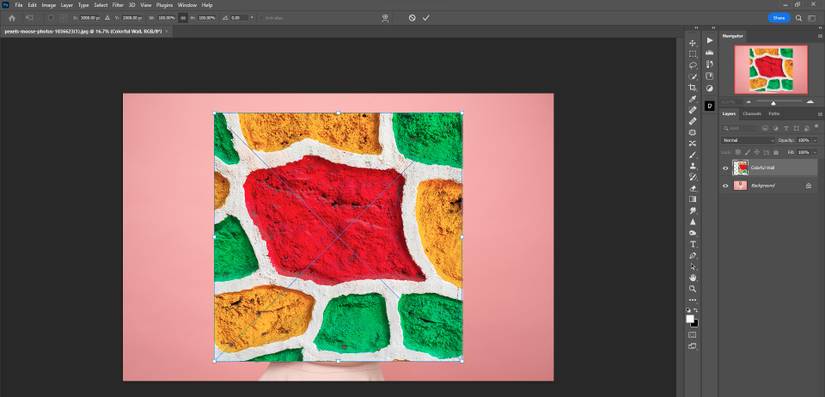This screenshot has width=825, height=397.
Task: Select the Eyedropper tool
Action: pyautogui.click(x=693, y=99)
